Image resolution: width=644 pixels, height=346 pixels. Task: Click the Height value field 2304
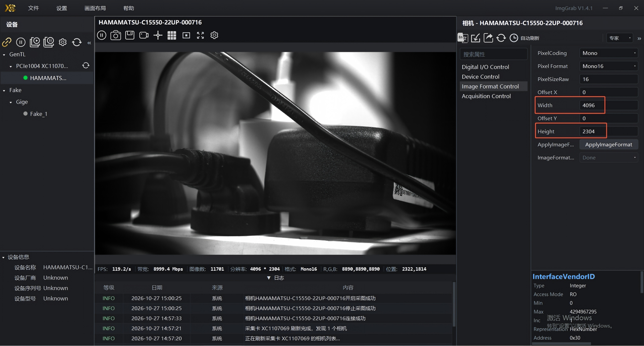tap(608, 131)
